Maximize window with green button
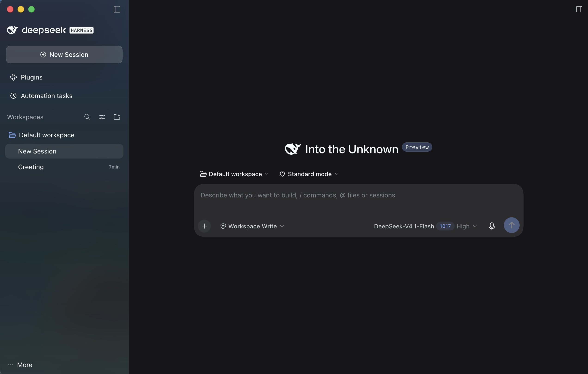 coord(31,9)
